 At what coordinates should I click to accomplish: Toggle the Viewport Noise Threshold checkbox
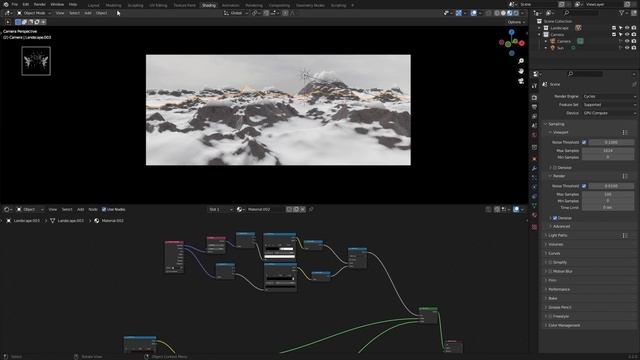[x=584, y=142]
